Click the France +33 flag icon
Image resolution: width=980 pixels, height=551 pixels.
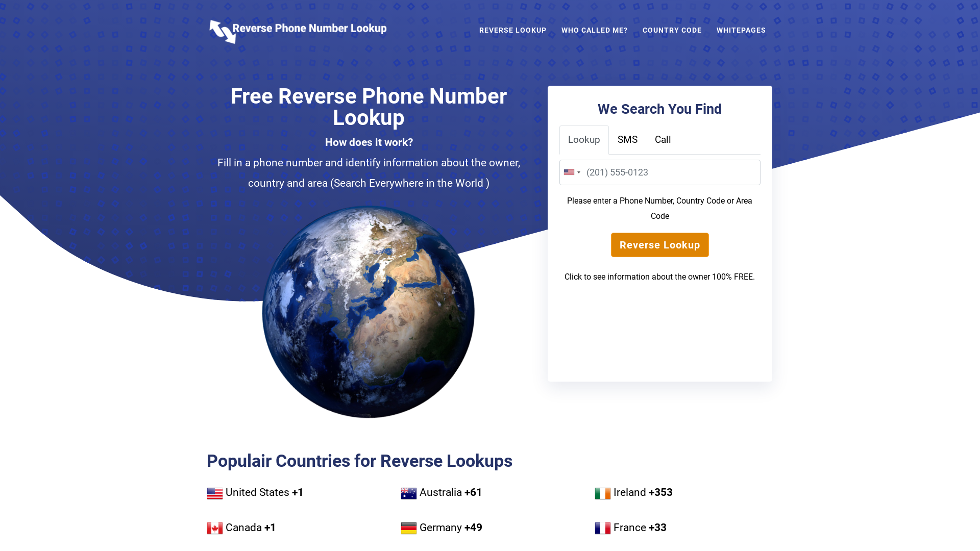(x=602, y=528)
